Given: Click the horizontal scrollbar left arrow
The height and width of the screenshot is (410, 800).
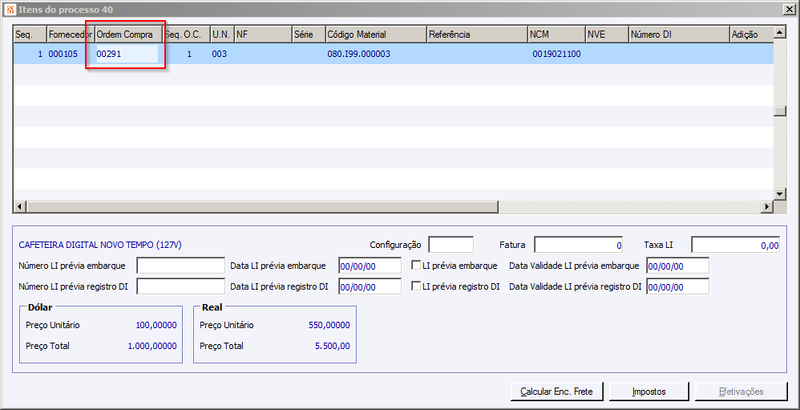Looking at the screenshot, I should pyautogui.click(x=20, y=207).
